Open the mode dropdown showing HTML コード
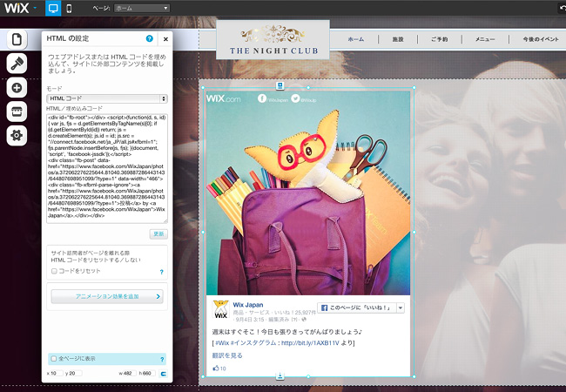Screen dimensions: 566x392 click(x=107, y=98)
